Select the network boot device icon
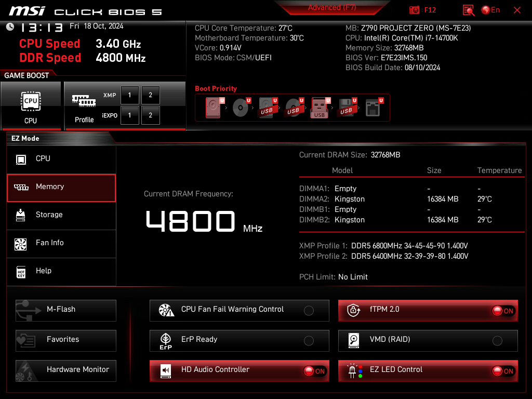Viewport: 532px width, 399px height. pyautogui.click(x=374, y=108)
